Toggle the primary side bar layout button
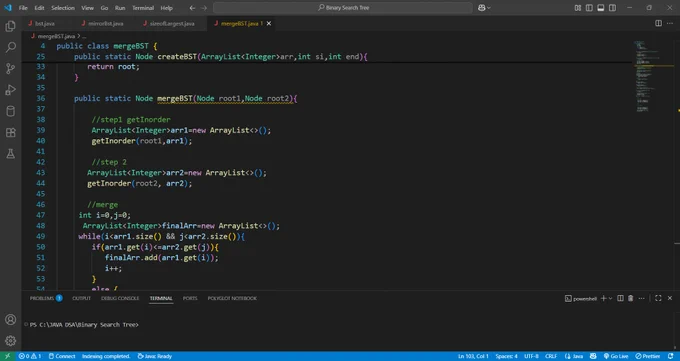Image resolution: width=680 pixels, height=361 pixels. (x=589, y=8)
